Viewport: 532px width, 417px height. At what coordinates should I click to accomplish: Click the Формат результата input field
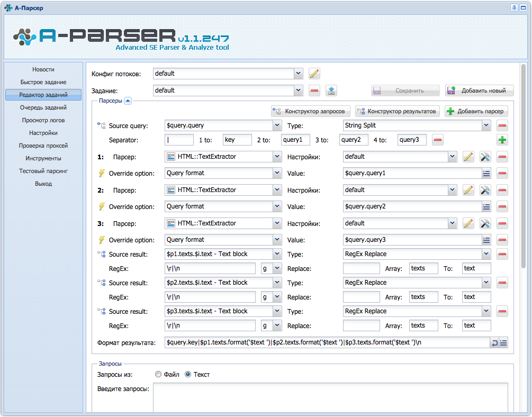(x=328, y=343)
